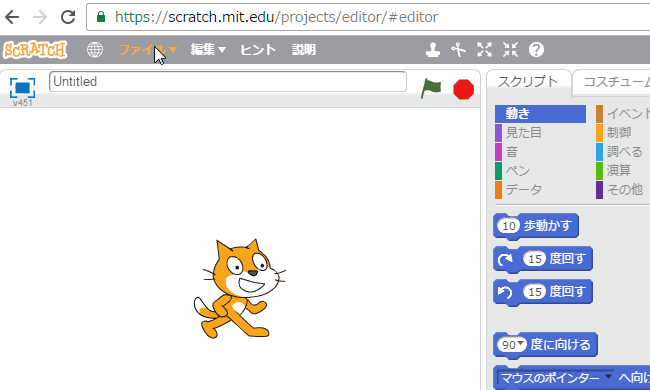Click the 15 value in clockwise turn block
This screenshot has height=390, width=650.
[x=535, y=259]
